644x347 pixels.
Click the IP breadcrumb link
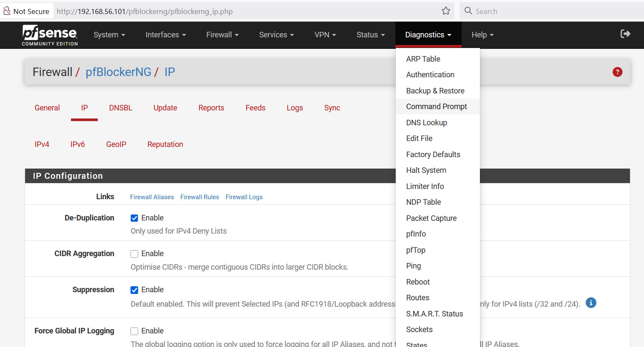170,72
